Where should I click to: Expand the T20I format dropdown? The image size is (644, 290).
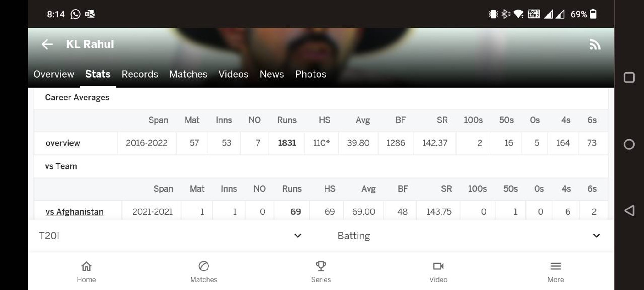[170, 236]
